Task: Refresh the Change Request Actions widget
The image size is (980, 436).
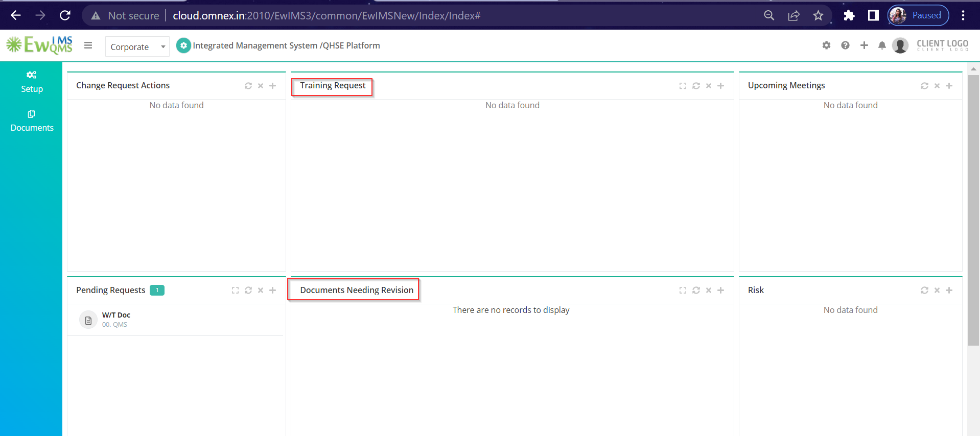Action: coord(248,86)
